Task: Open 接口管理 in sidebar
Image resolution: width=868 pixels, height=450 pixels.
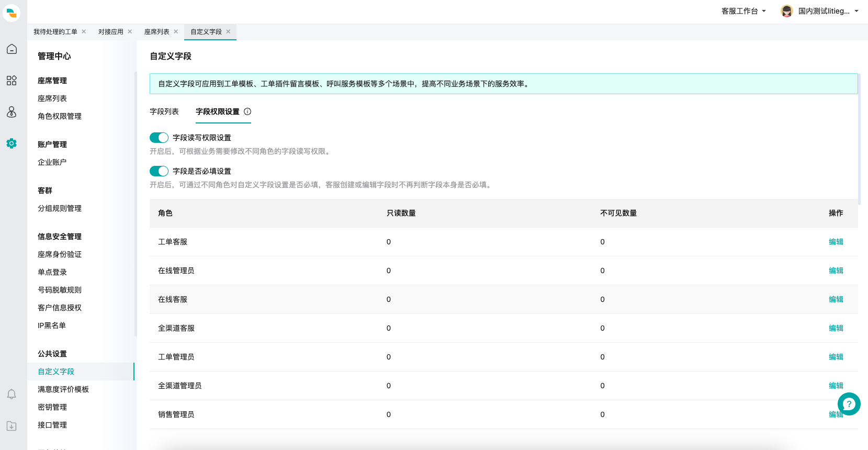Action: [52, 425]
